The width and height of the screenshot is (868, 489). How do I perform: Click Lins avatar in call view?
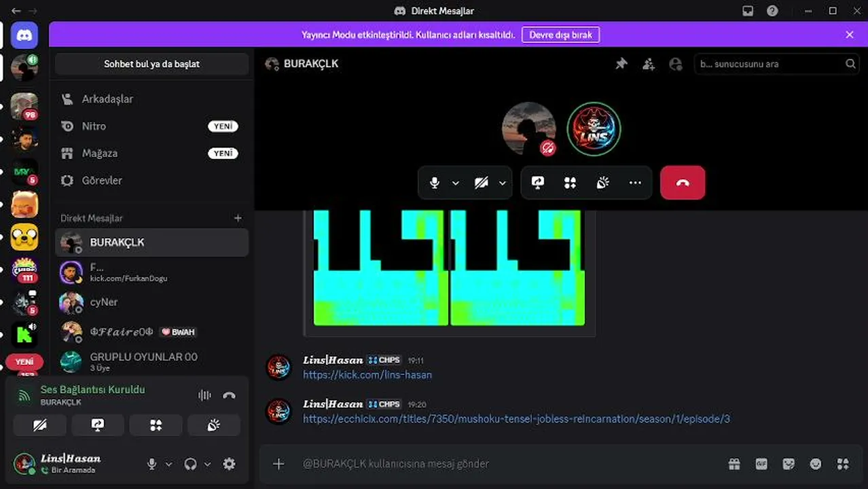click(594, 129)
